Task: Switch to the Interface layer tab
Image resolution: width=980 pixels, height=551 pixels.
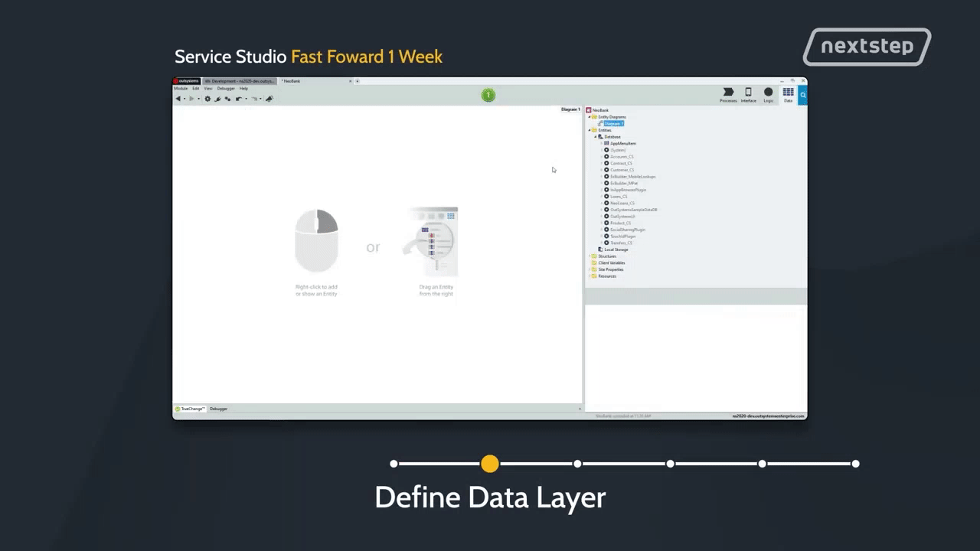Action: click(748, 94)
